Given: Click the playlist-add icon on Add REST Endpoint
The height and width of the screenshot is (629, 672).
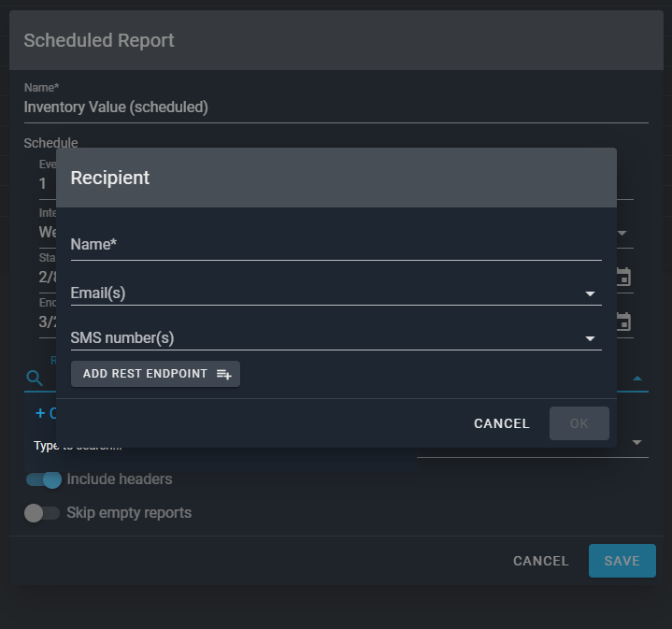Looking at the screenshot, I should point(224,374).
